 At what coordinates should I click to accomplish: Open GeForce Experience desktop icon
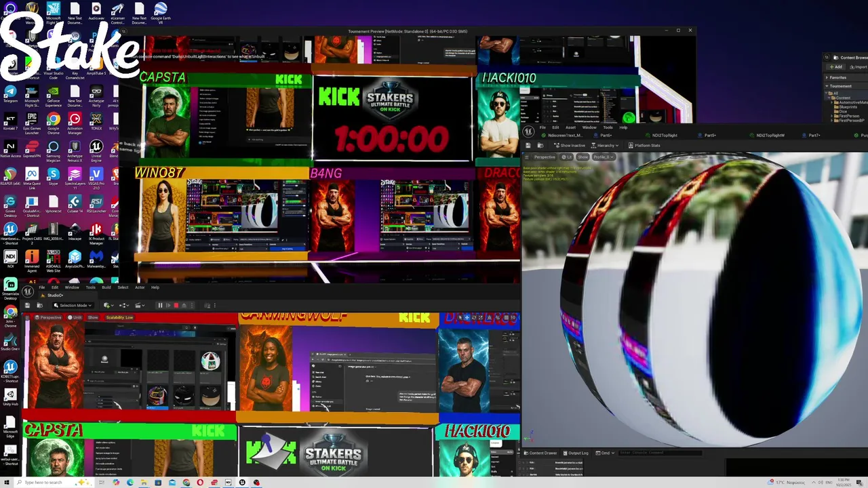point(54,94)
